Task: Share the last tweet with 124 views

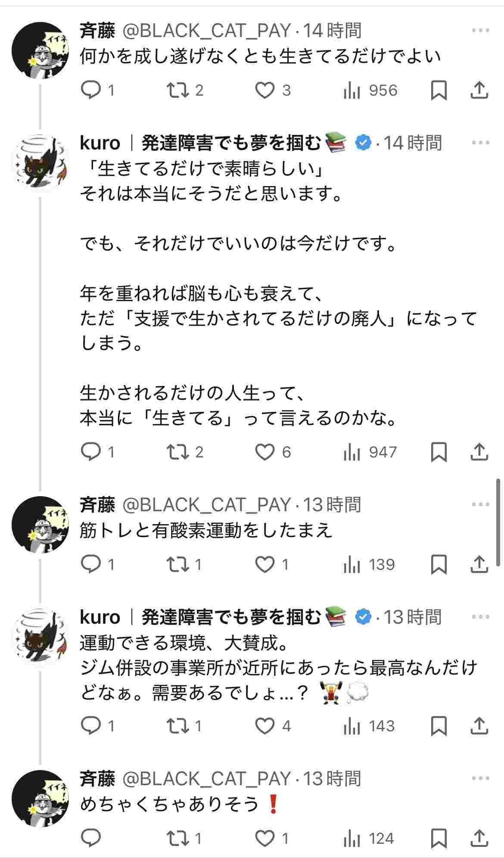Action: pyautogui.click(x=479, y=839)
